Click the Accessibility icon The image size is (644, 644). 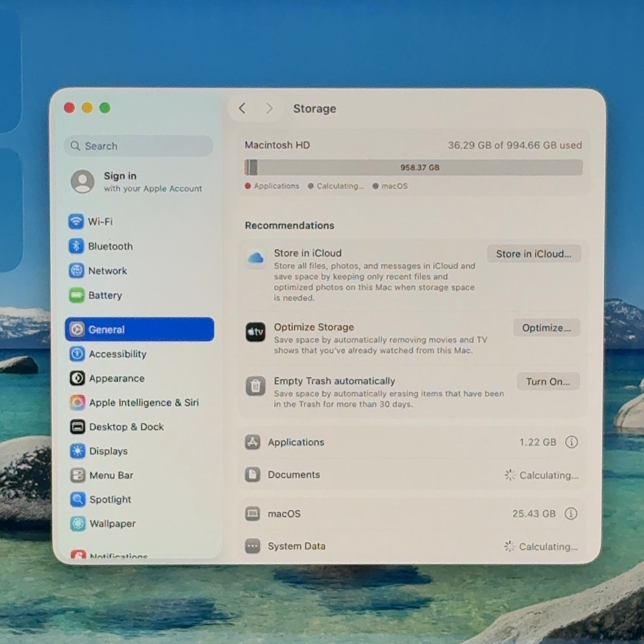[77, 354]
